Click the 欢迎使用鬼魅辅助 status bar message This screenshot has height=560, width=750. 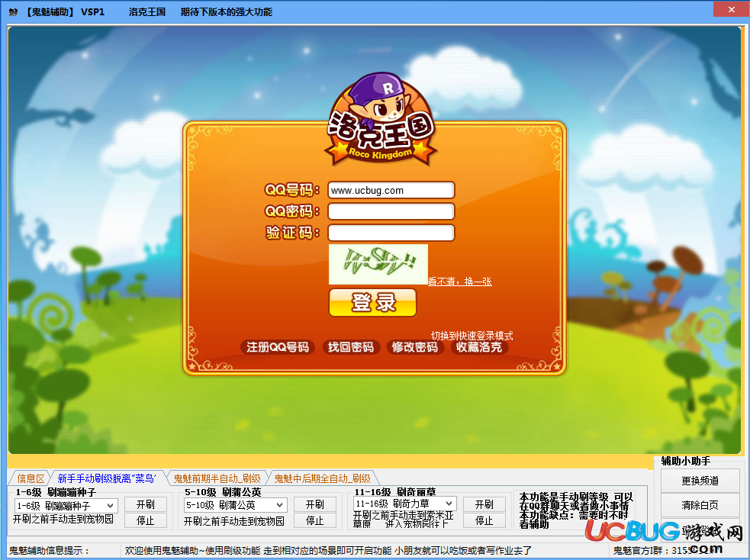tap(328, 551)
